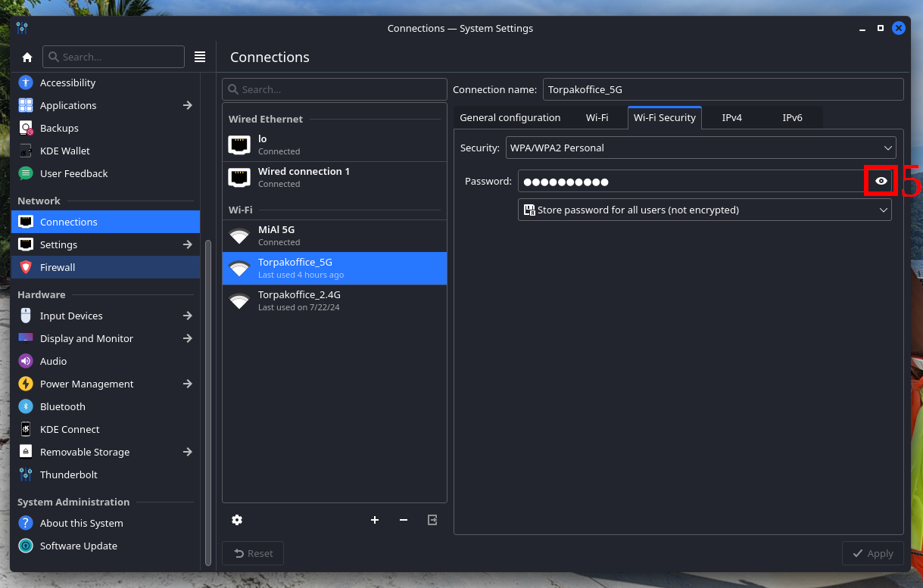Click the sidebar vertical scrollbar
The width and height of the screenshot is (923, 588).
pos(208,401)
